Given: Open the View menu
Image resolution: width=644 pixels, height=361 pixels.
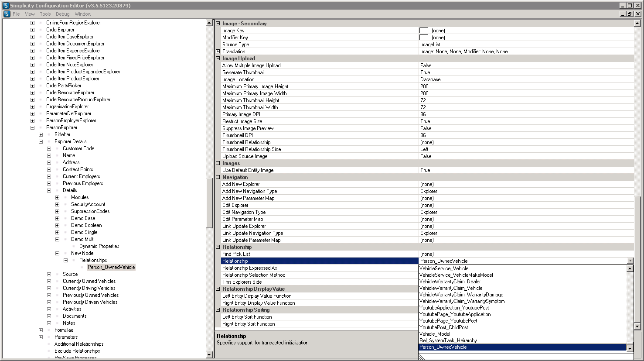Looking at the screenshot, I should (30, 14).
